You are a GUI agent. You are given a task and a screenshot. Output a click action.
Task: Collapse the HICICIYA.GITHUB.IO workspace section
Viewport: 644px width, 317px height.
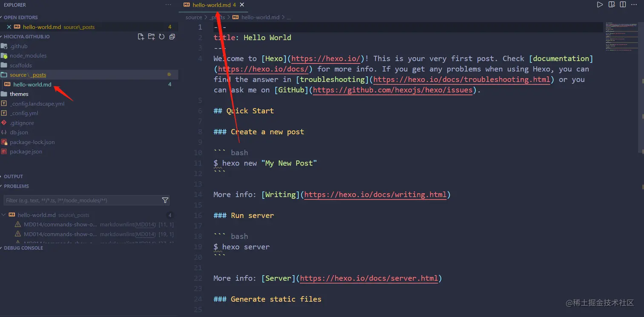click(x=26, y=37)
